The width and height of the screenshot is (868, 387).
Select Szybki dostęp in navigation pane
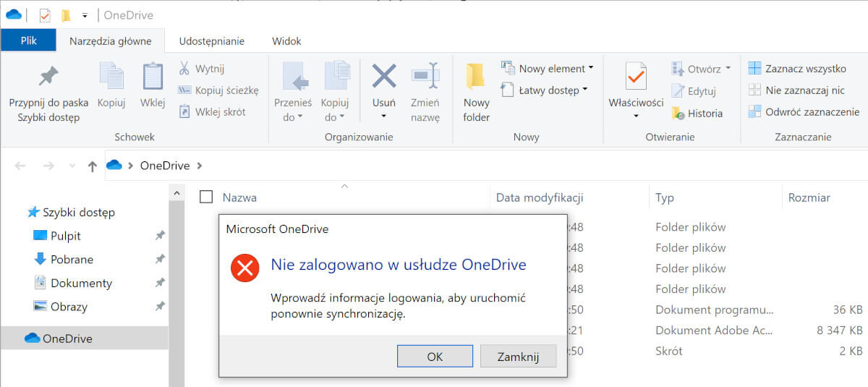[x=71, y=213]
